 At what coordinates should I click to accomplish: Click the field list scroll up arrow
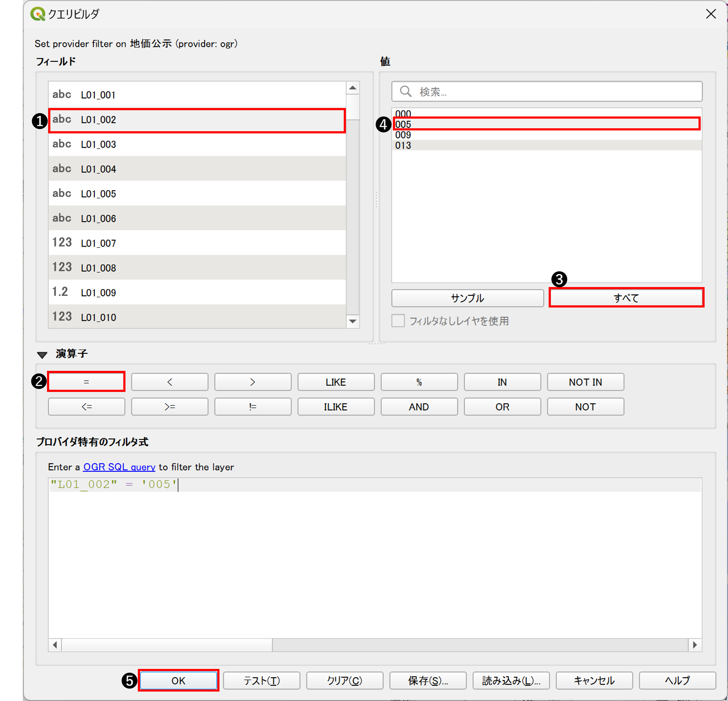tap(352, 88)
